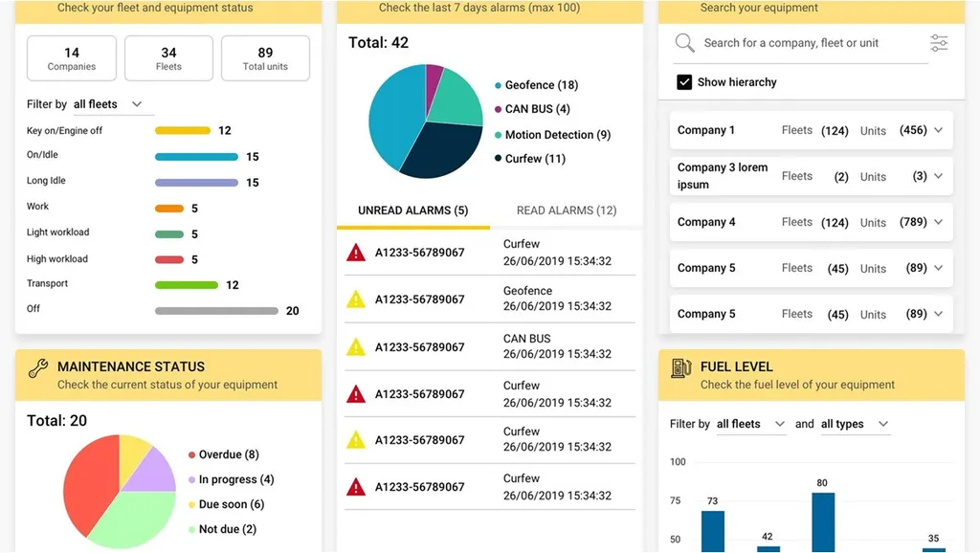Click the fuel pump icon in Fuel Level header

click(x=680, y=366)
